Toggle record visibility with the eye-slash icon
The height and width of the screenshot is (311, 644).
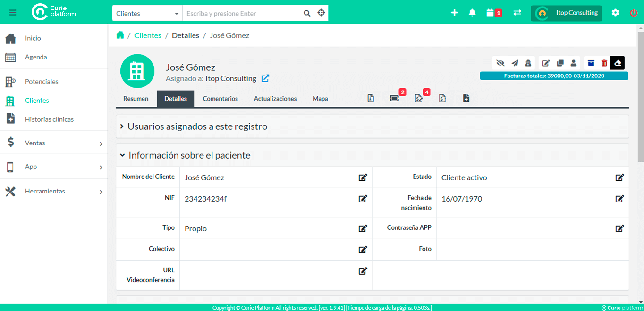500,63
